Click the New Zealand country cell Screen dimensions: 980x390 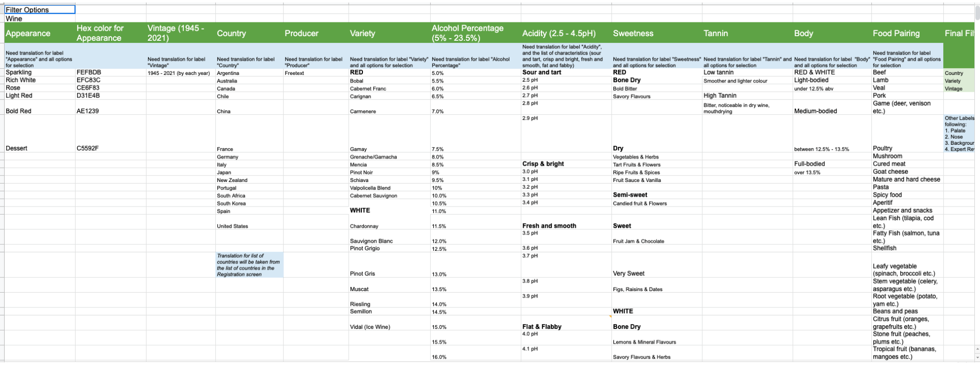tap(232, 180)
